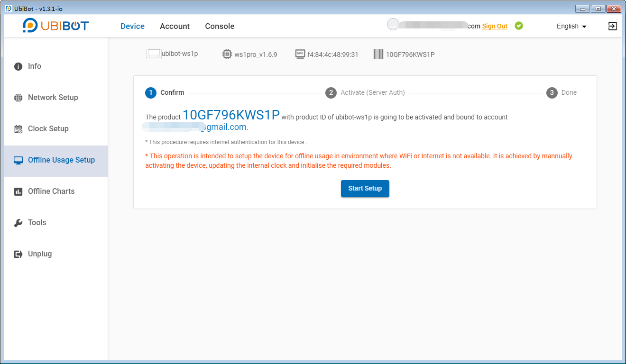Click the Offline Usage Setup monitor icon
This screenshot has width=626, height=364.
click(x=18, y=161)
